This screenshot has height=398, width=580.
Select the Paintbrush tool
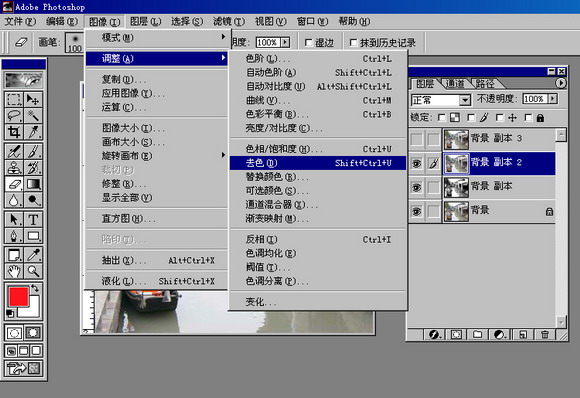pyautogui.click(x=33, y=151)
